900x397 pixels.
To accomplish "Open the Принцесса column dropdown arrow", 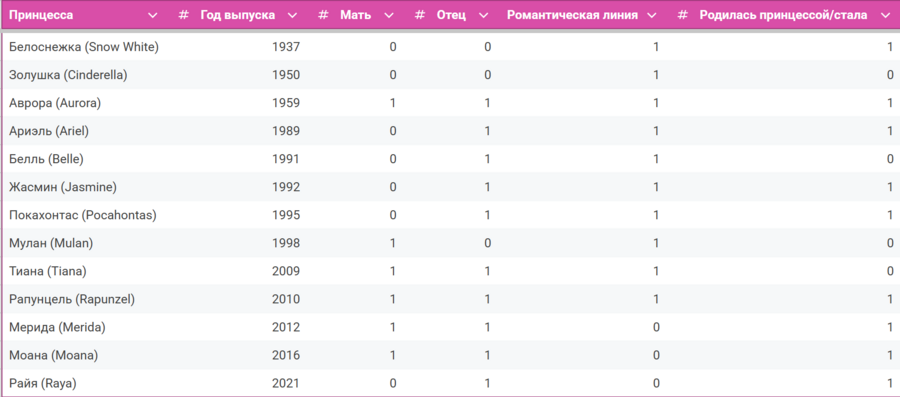I will point(152,15).
